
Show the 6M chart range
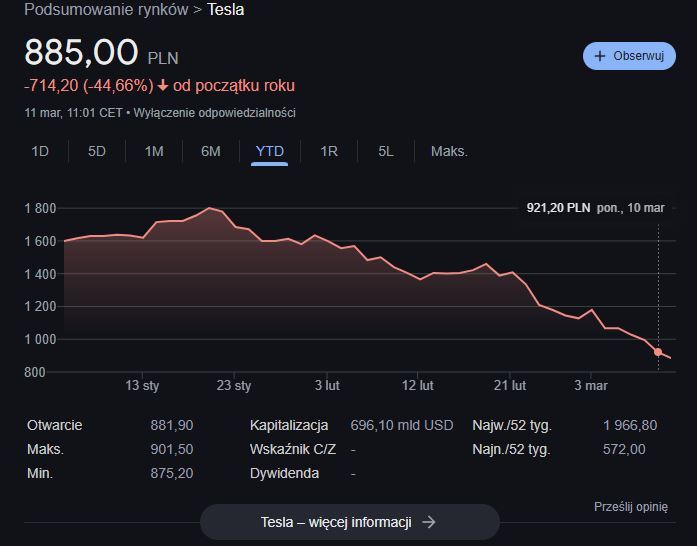point(211,151)
